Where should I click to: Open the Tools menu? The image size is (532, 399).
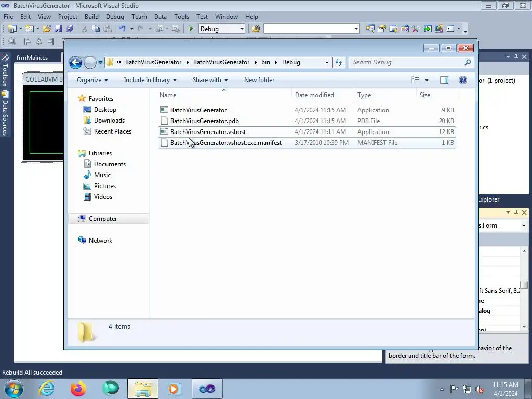pos(181,17)
